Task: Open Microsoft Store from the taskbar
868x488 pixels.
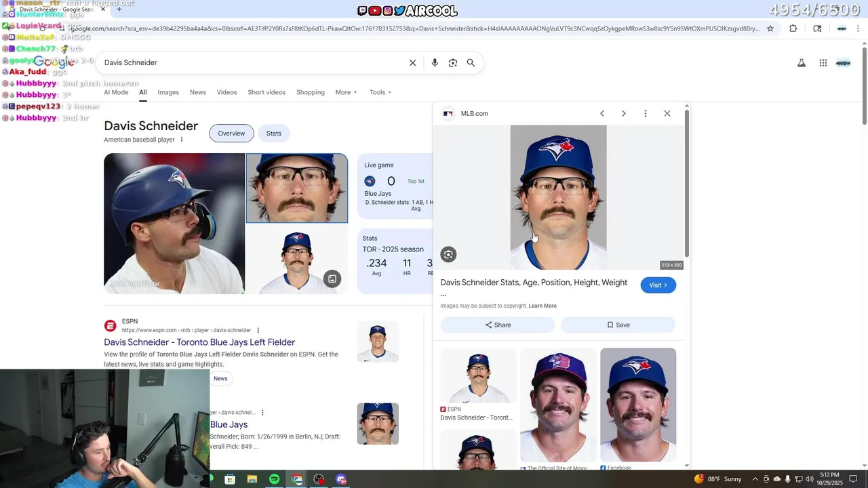Action: (230, 479)
